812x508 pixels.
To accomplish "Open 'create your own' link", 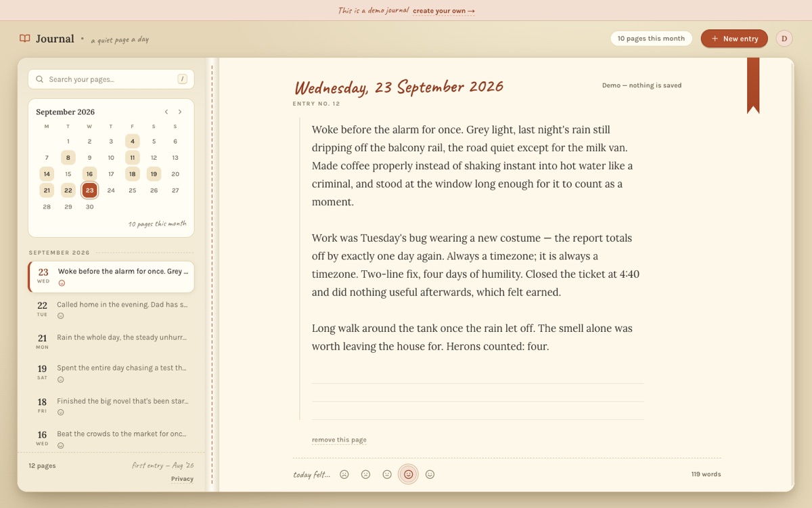I will click(444, 11).
